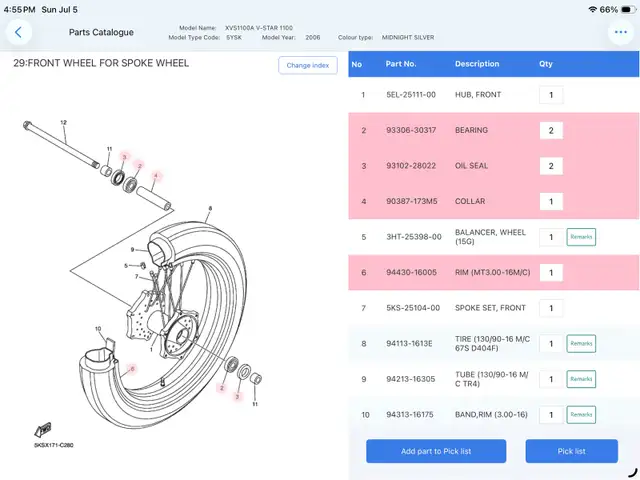The height and width of the screenshot is (480, 640).
Task: Tap highlighted callout 6 on the rim
Action: click(132, 369)
